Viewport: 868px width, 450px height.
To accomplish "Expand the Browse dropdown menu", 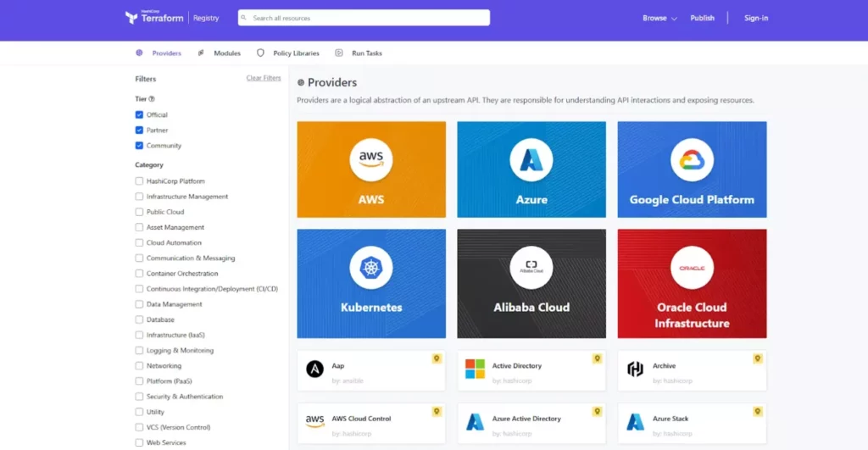I will click(659, 18).
